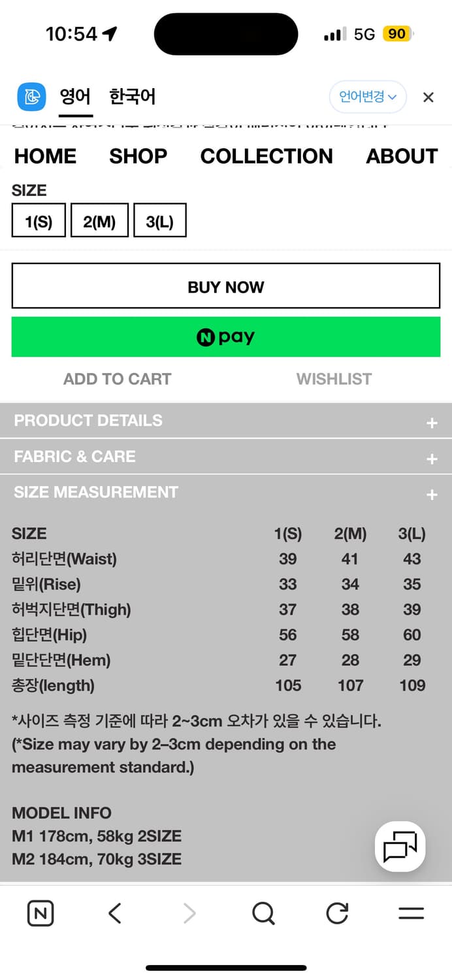Expand the PRODUCT DETAILS section
Screen dimensions: 452x980
coord(226,421)
